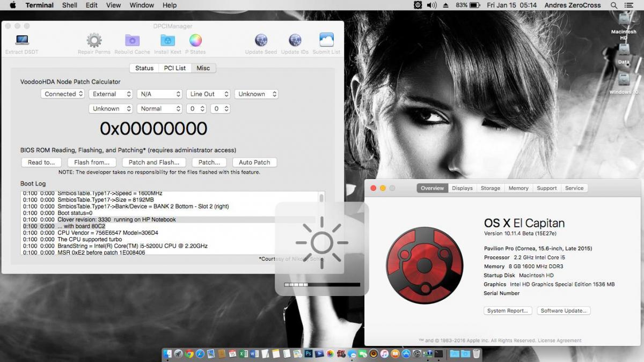Screen dimensions: 644x362
Task: Click the Patch... button
Action: (209, 162)
